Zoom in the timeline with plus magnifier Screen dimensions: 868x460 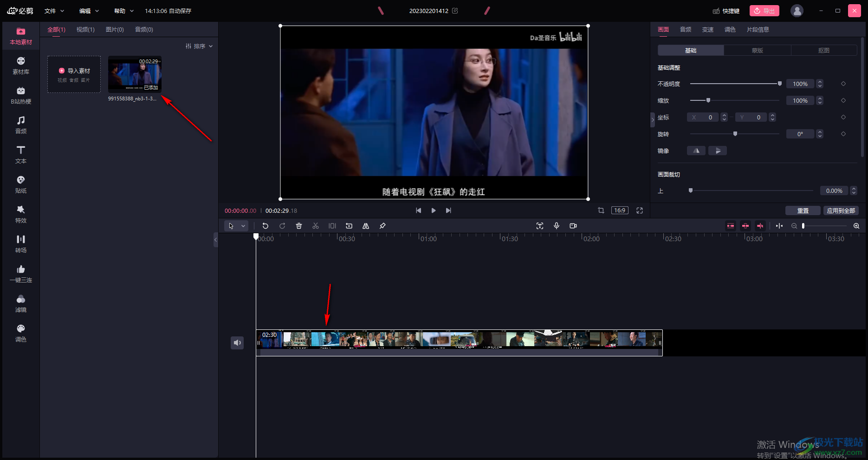[856, 226]
